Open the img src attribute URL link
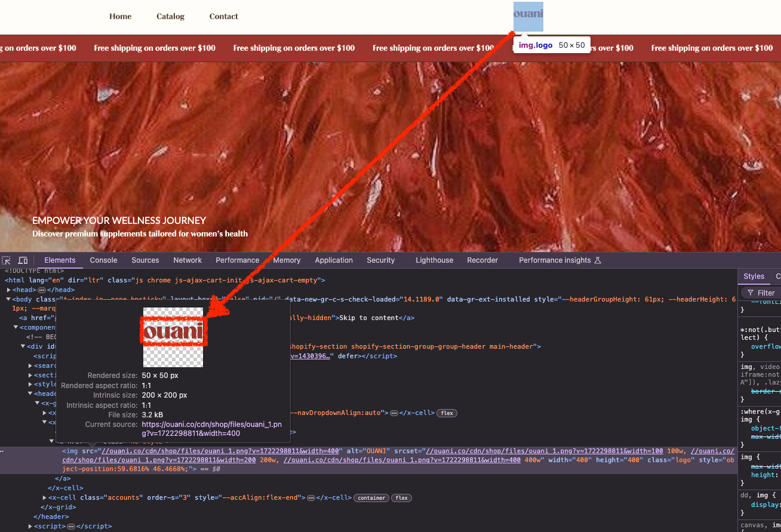 221,450
